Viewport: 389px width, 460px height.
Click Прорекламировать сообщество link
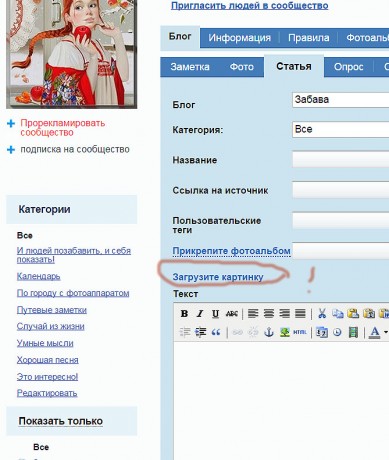(63, 128)
